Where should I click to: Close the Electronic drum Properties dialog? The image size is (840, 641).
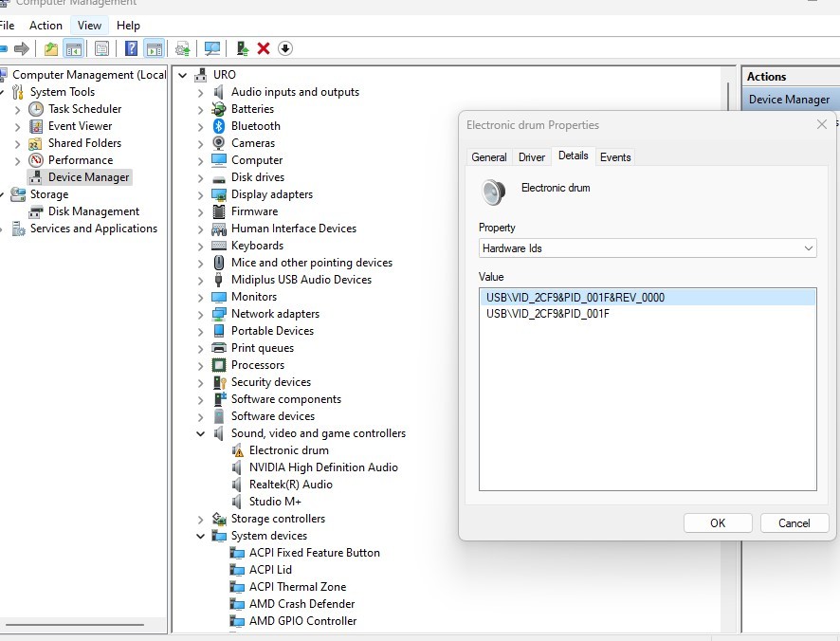click(822, 124)
